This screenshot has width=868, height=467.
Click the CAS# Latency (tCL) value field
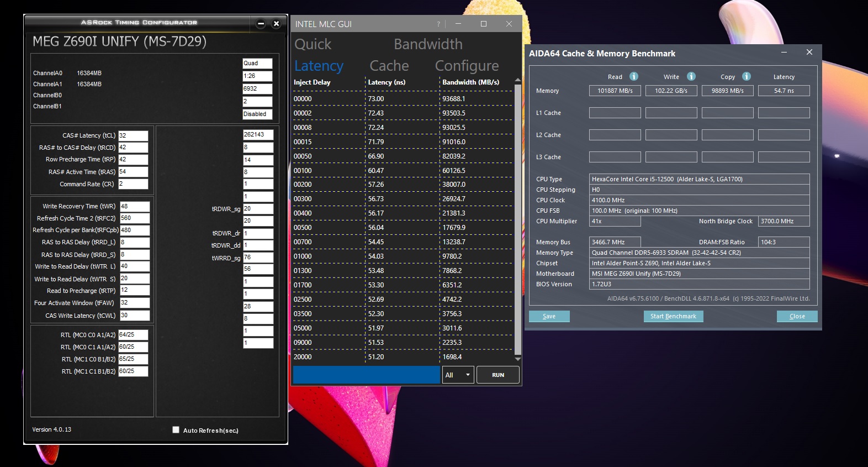pos(133,135)
